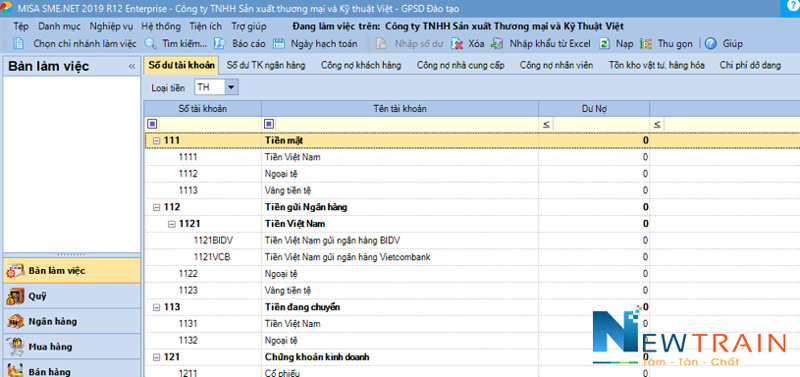The image size is (800, 377).
Task: Click the Thu gọn collapse icon
Action: click(x=646, y=44)
